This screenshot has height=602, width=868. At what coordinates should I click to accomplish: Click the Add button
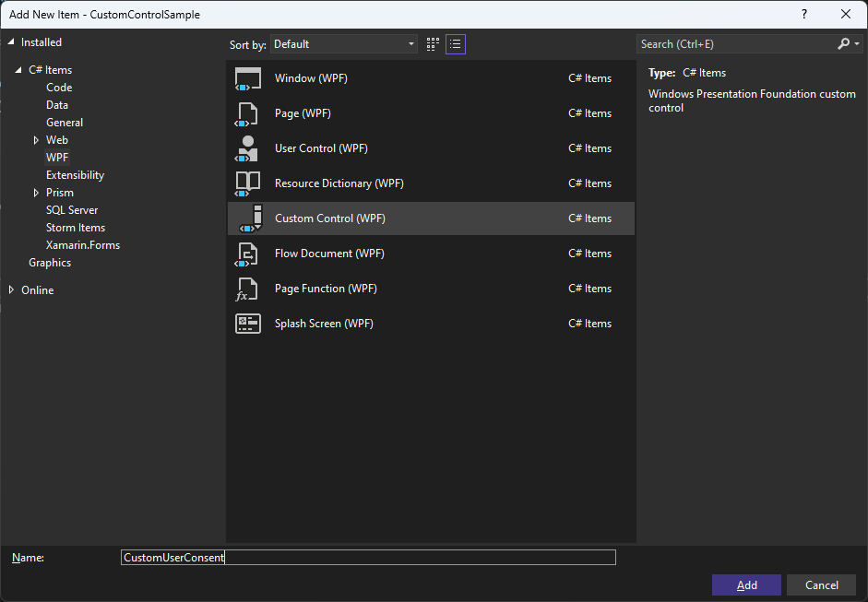[x=746, y=585]
